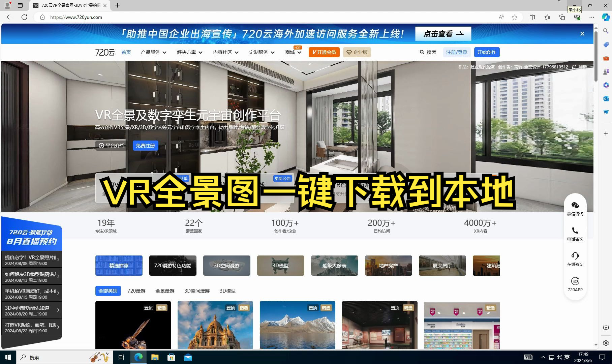Open 地产房产 category thumbnail
Screen dimensions: 612x364
tap(389, 266)
